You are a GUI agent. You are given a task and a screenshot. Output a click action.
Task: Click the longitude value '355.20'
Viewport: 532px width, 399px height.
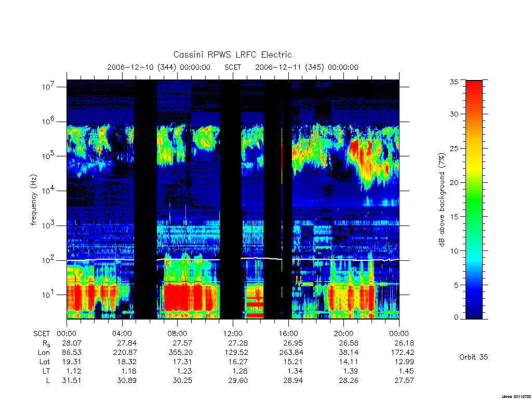(180, 353)
